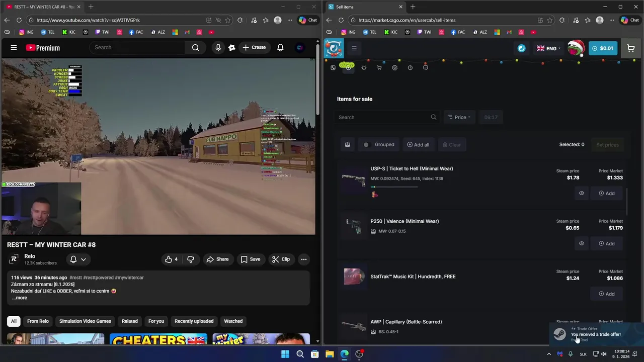Select the All filter chip
The image size is (644, 362).
[14, 321]
